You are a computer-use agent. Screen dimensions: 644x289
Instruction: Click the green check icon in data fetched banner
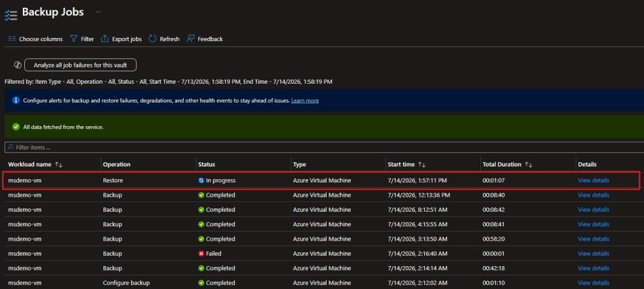tap(16, 127)
